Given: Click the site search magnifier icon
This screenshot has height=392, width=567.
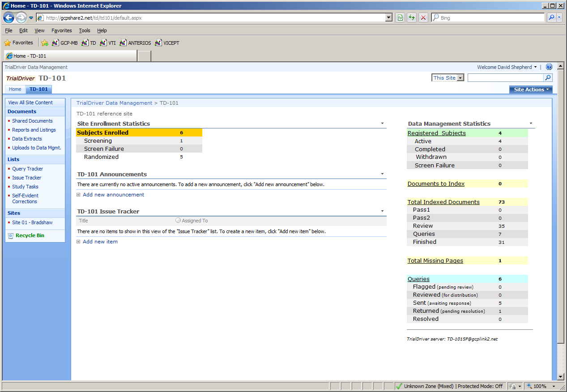Looking at the screenshot, I should tap(548, 78).
